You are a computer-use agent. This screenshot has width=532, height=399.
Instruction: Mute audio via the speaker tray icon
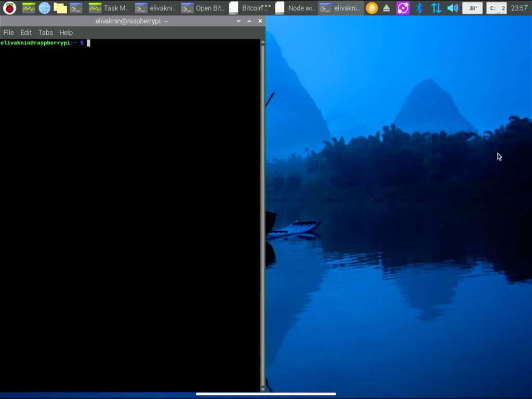point(453,8)
